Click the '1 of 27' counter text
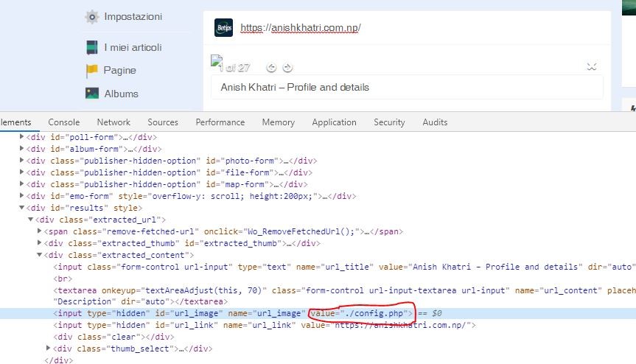 click(x=234, y=68)
